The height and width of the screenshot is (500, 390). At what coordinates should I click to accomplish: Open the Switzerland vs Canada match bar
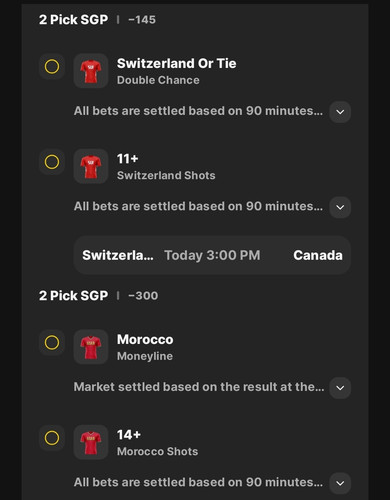click(x=212, y=255)
